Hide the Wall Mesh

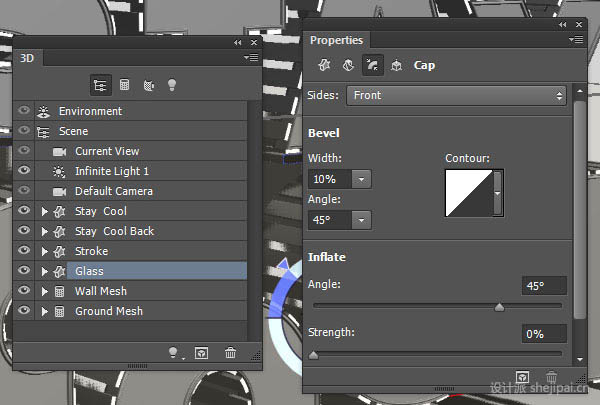pyautogui.click(x=24, y=290)
